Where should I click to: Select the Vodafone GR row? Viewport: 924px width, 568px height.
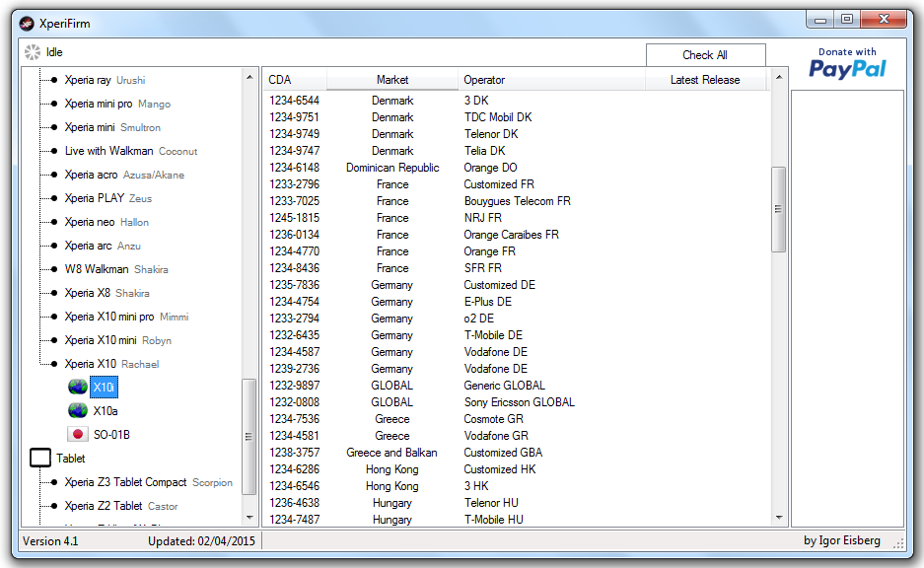point(516,436)
